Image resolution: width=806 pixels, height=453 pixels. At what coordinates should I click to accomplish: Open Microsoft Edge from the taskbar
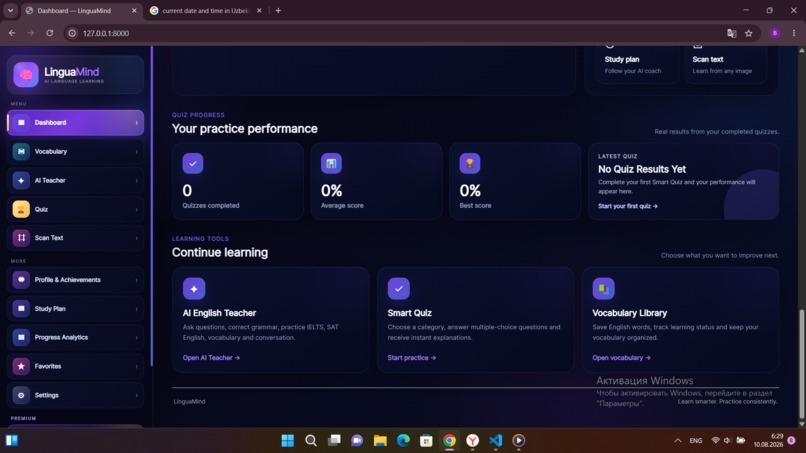pyautogui.click(x=403, y=441)
